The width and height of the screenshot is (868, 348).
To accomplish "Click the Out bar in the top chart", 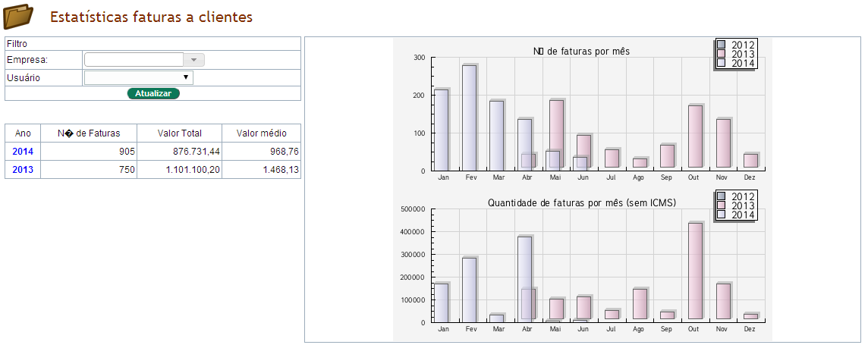I will tap(695, 136).
